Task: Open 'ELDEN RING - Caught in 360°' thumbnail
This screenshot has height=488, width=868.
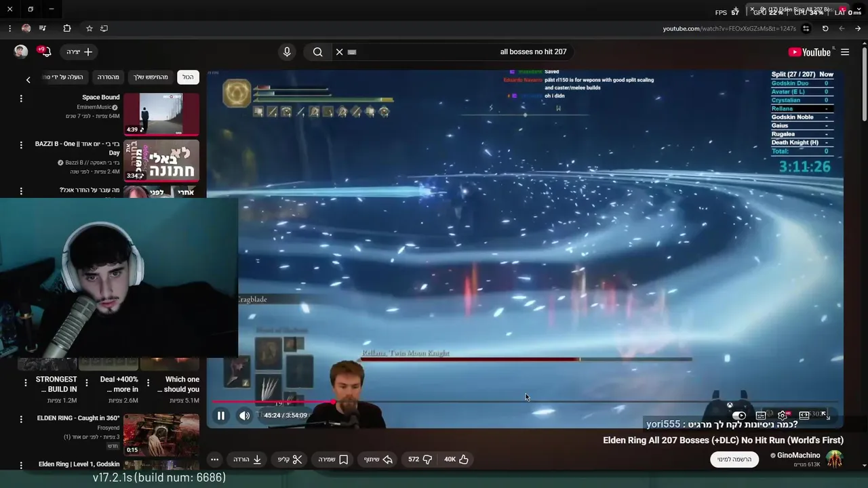Action: tap(161, 434)
